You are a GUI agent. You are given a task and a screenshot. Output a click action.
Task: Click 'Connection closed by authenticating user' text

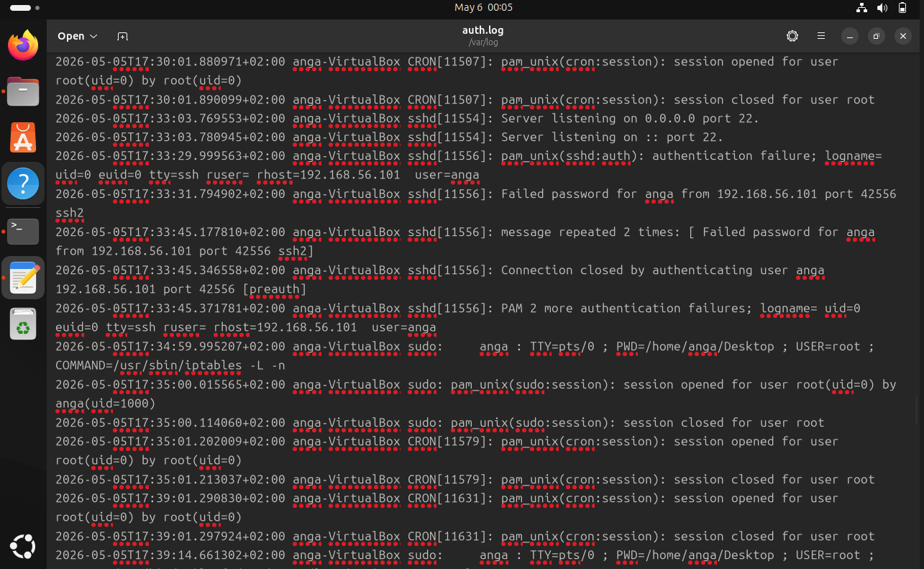[645, 270]
